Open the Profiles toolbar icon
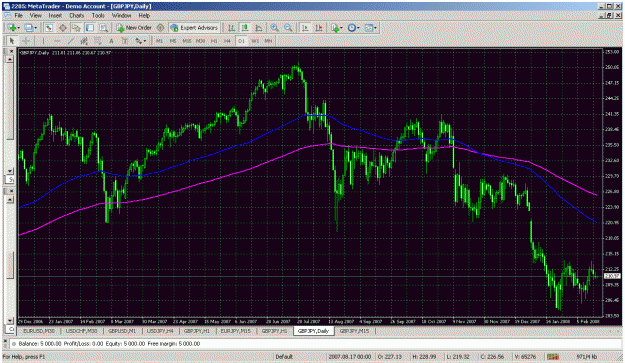 click(x=28, y=27)
